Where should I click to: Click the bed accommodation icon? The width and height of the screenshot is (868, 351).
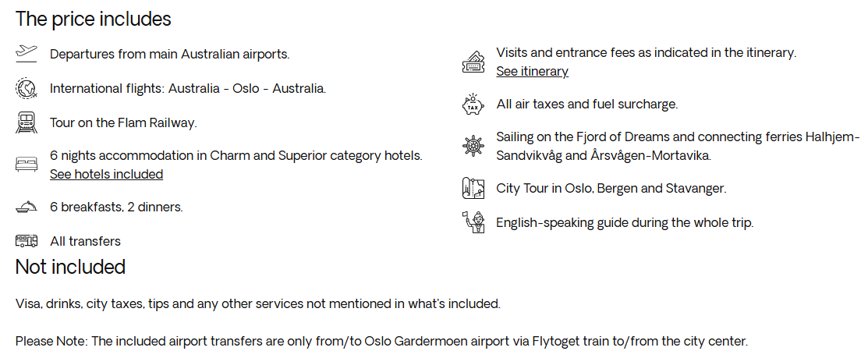26,165
